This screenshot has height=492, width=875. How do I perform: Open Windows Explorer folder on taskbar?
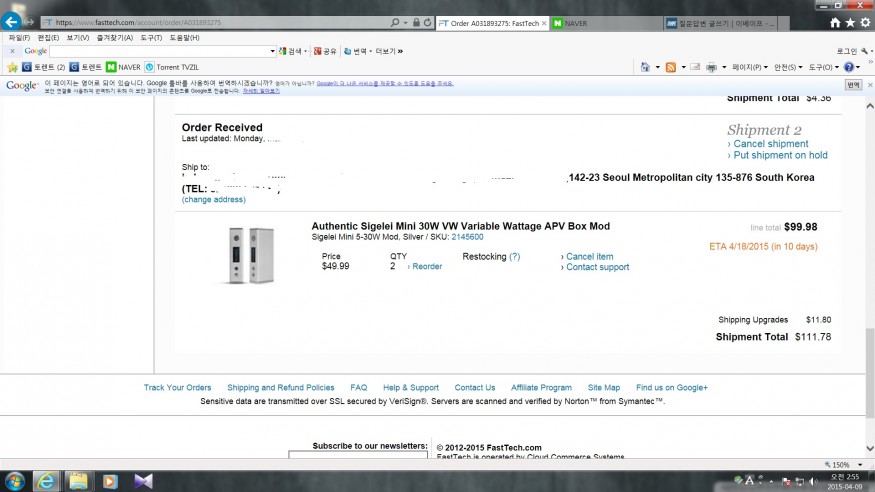click(78, 481)
